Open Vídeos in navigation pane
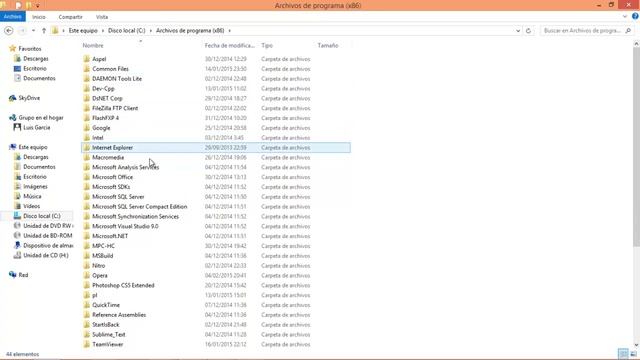Screen dimensions: 640x360 (x=31, y=206)
